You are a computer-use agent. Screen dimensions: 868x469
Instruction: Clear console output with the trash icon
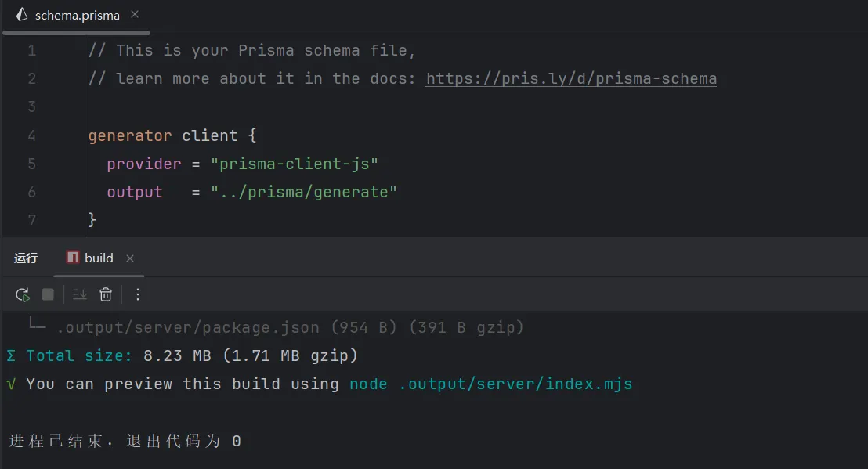coord(106,294)
